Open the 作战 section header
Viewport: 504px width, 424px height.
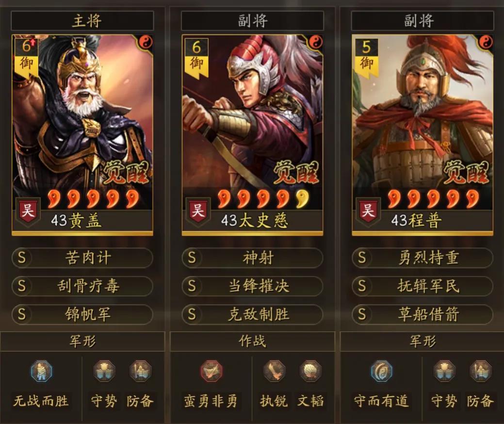252,342
